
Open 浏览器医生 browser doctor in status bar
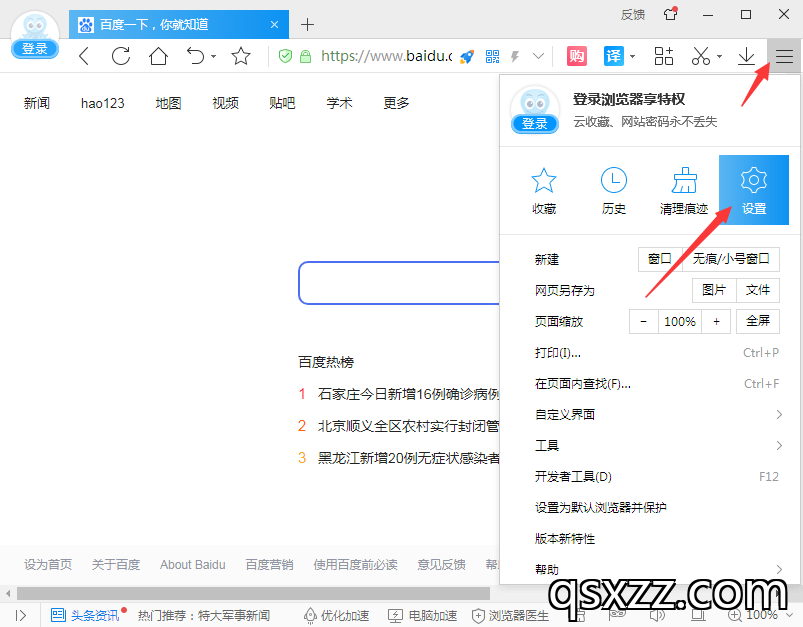point(510,615)
